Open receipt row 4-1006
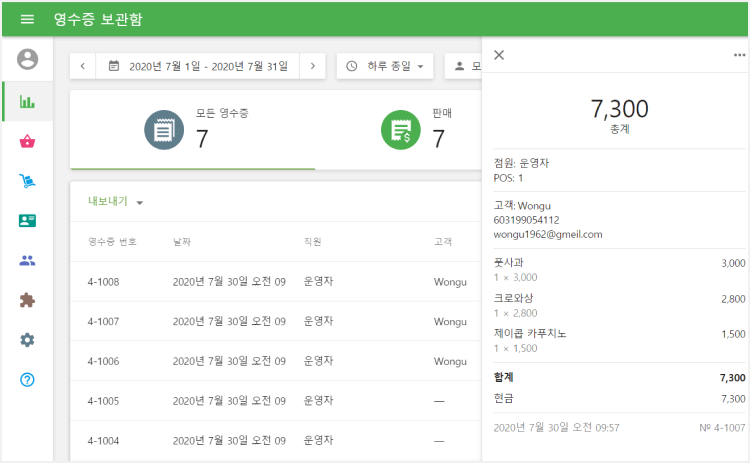Screen dimensions: 750x463 276,361
